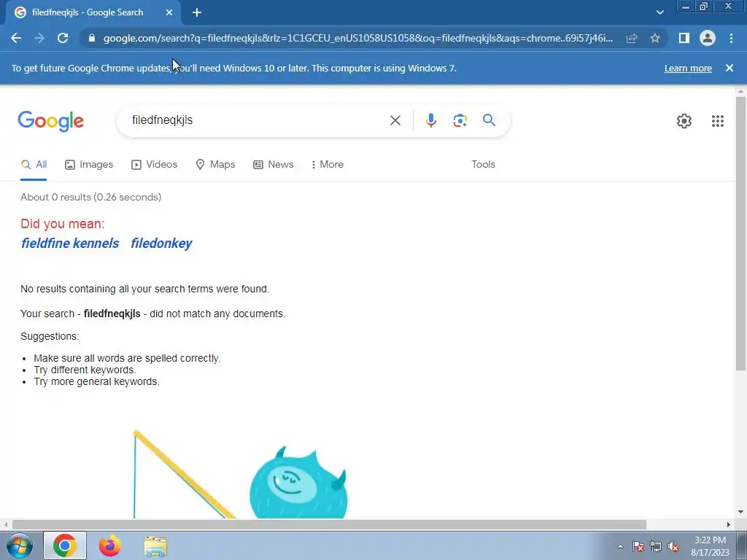747x560 pixels.
Task: Share this page via share icon
Action: click(x=632, y=38)
